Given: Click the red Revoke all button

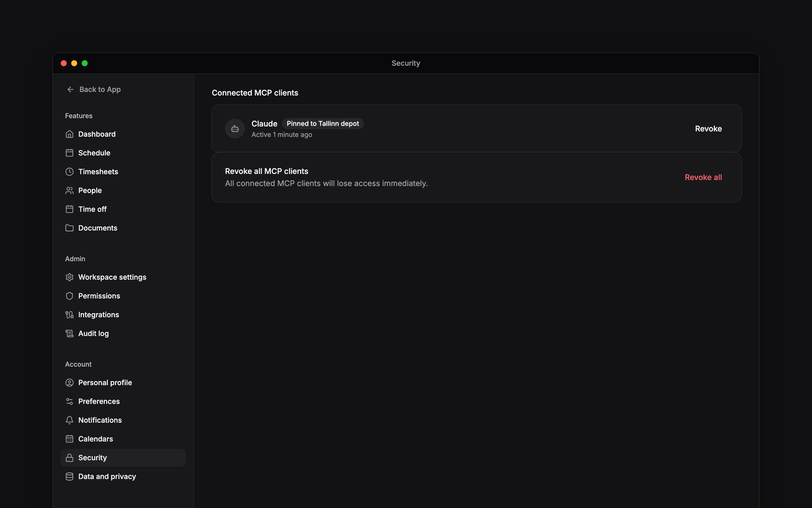Looking at the screenshot, I should pos(703,178).
